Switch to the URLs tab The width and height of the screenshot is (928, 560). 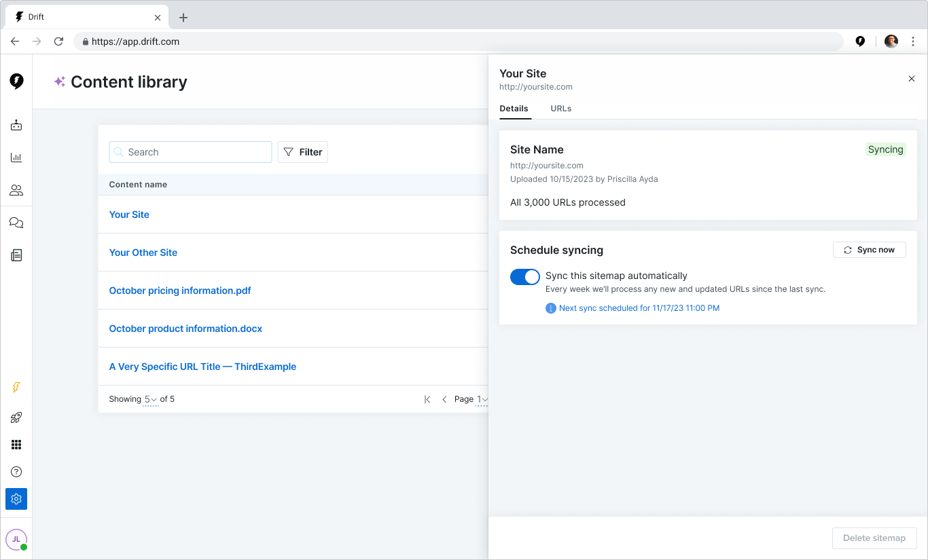tap(560, 109)
